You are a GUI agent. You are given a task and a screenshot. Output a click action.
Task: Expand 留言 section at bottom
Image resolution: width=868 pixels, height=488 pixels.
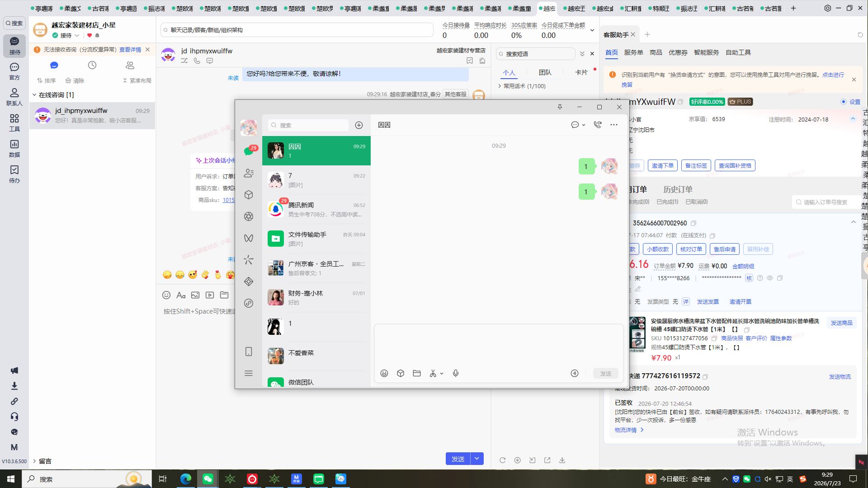[x=34, y=461]
